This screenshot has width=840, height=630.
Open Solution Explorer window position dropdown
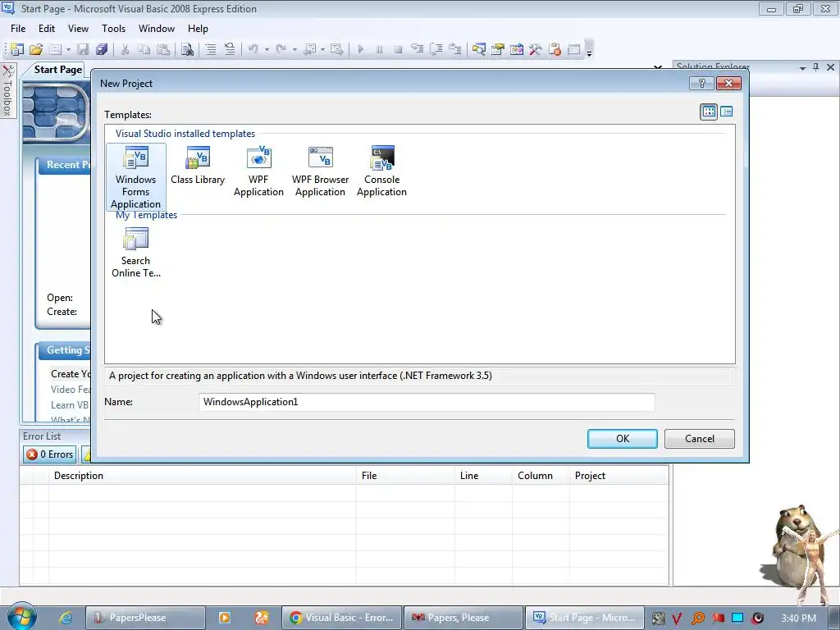pyautogui.click(x=802, y=67)
